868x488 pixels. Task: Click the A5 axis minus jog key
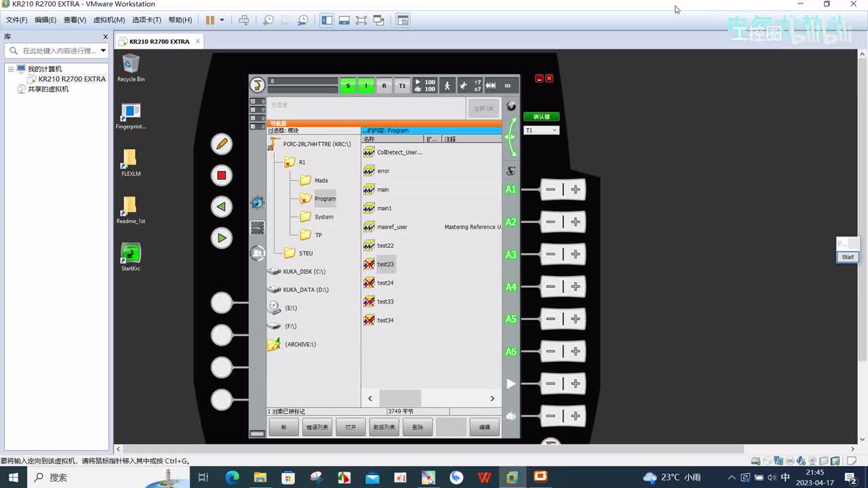pos(551,319)
